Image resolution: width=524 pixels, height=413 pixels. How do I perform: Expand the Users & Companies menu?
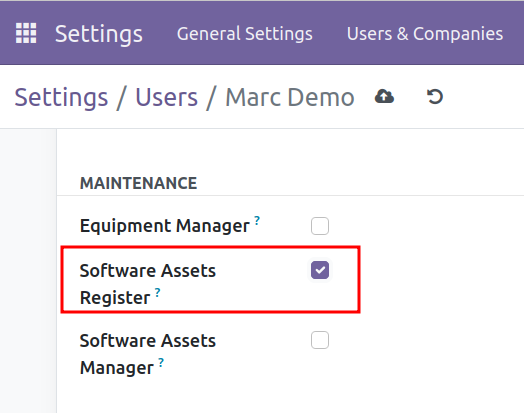425,34
